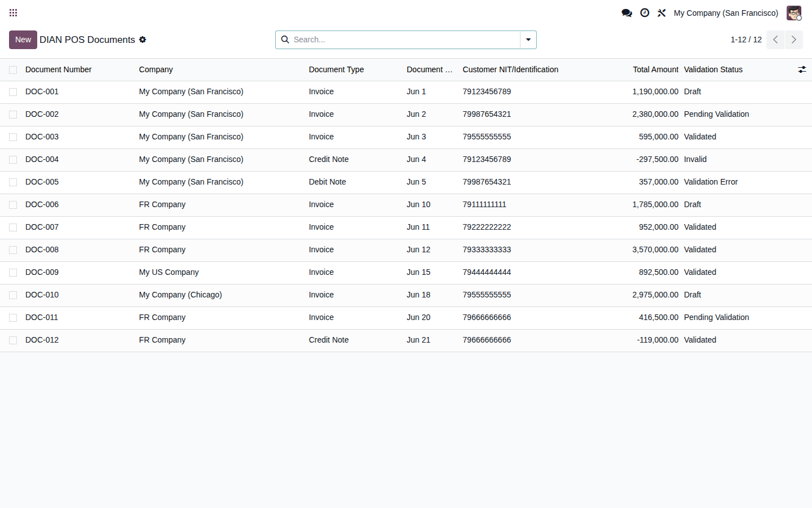Open the activities clock icon

pos(645,12)
